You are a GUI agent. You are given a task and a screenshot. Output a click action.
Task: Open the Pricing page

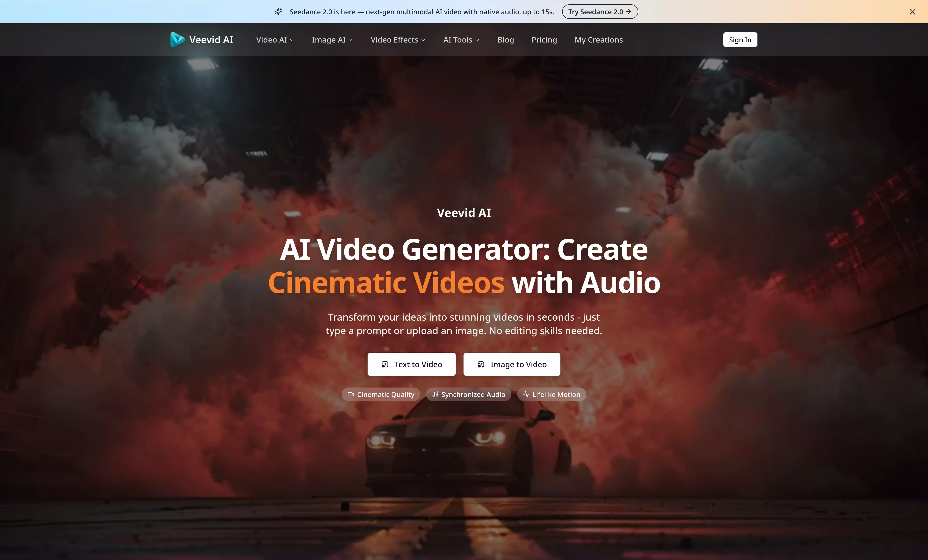[x=544, y=40]
